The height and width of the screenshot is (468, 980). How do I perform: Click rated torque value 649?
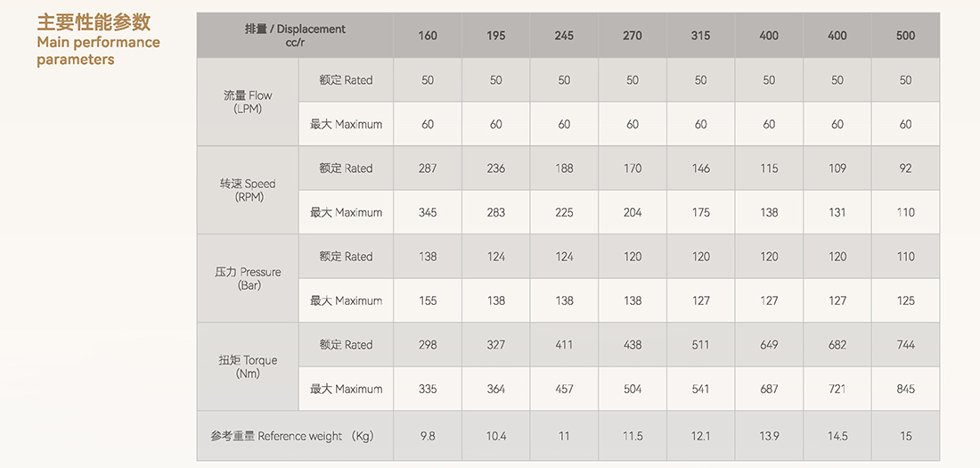[x=769, y=345]
